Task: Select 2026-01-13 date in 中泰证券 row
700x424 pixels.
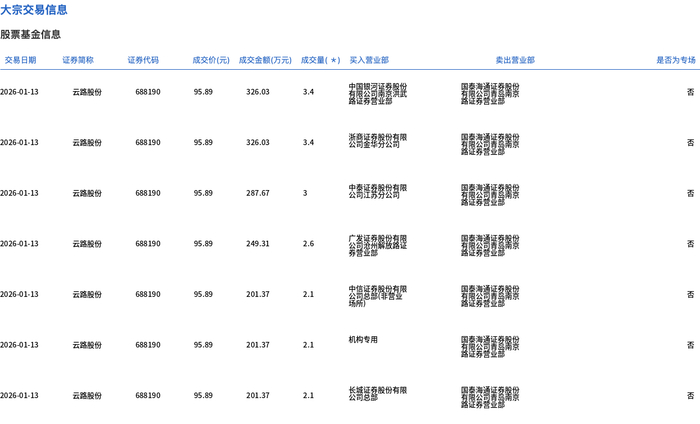Action: (19, 193)
